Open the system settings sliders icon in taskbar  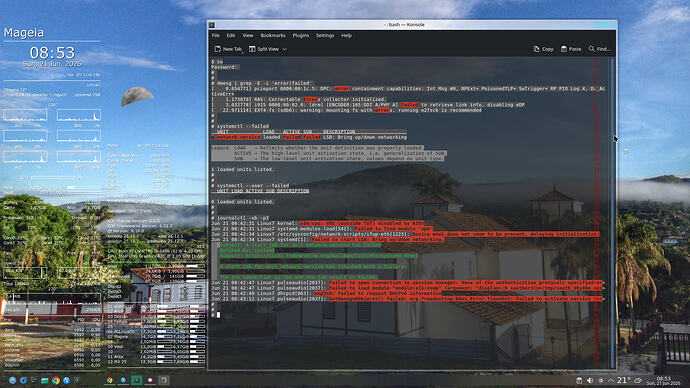tap(34, 380)
